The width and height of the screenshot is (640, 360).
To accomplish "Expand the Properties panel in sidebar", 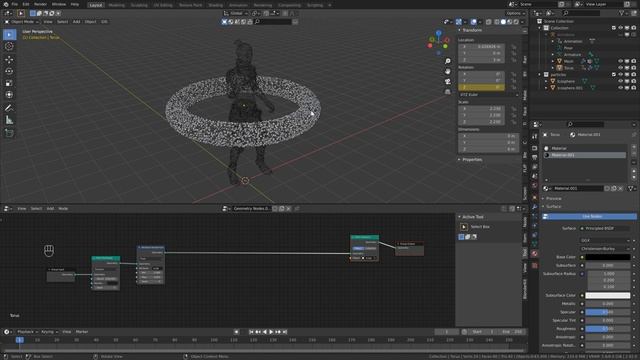I will [x=471, y=160].
